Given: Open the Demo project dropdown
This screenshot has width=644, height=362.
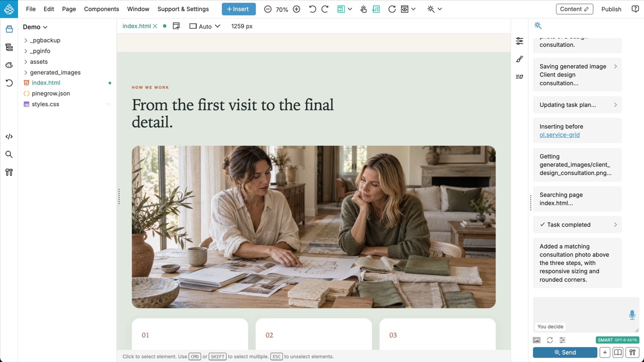Looking at the screenshot, I should (35, 27).
